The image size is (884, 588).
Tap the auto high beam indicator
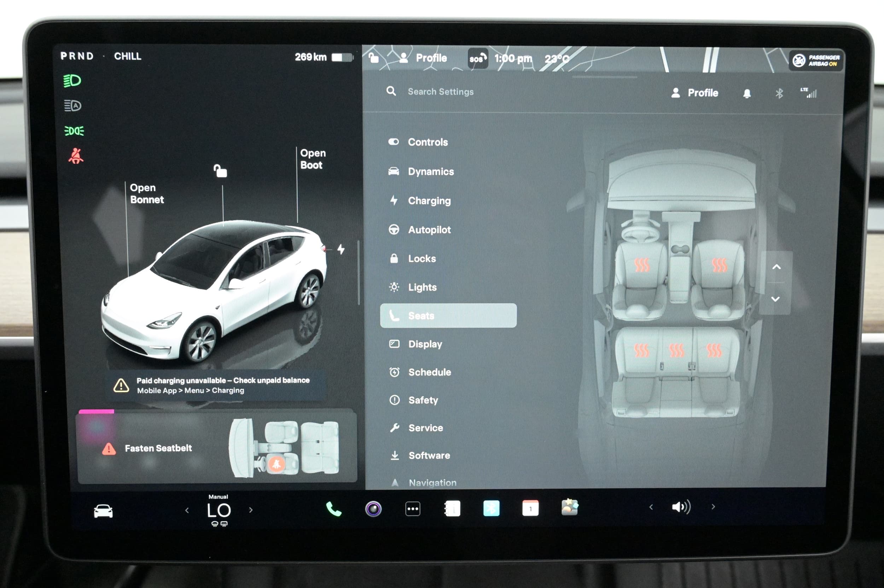coord(72,106)
